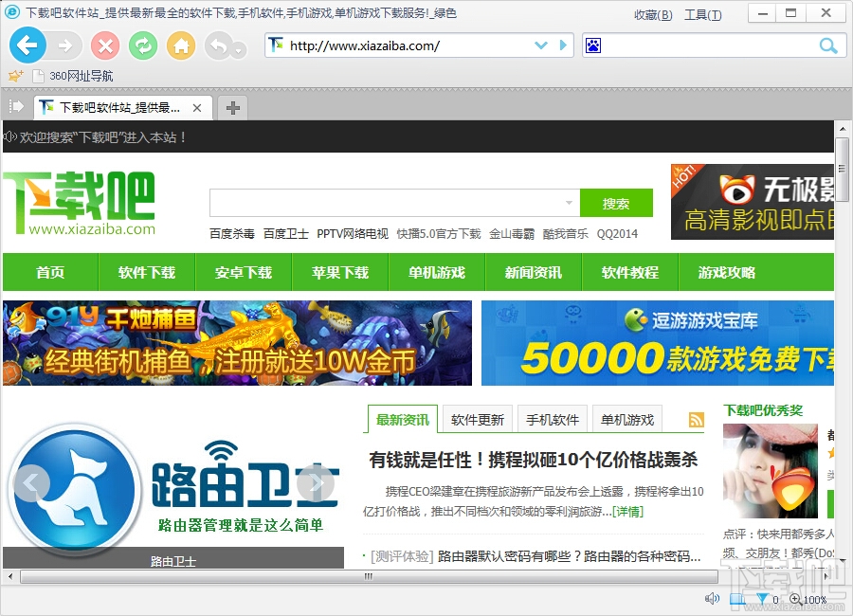The width and height of the screenshot is (853, 616).
Task: Open the 360网址导航 bookmark
Action: [73, 76]
